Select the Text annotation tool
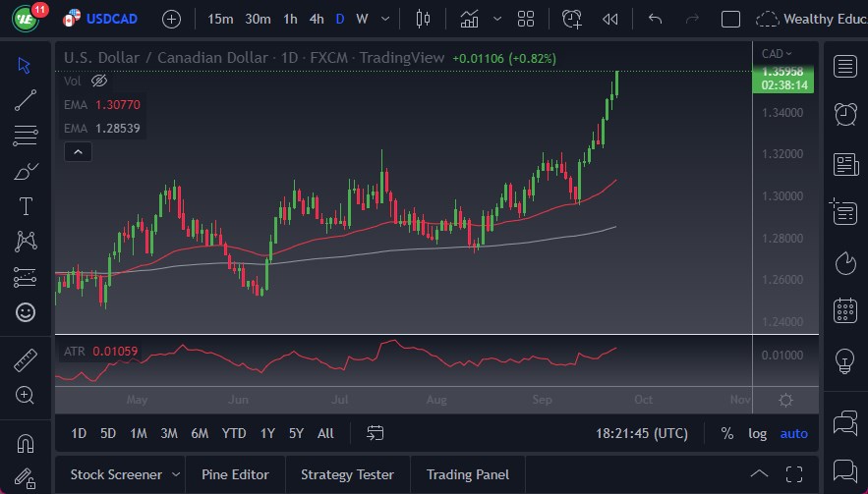The height and width of the screenshot is (494, 868). tap(26, 206)
